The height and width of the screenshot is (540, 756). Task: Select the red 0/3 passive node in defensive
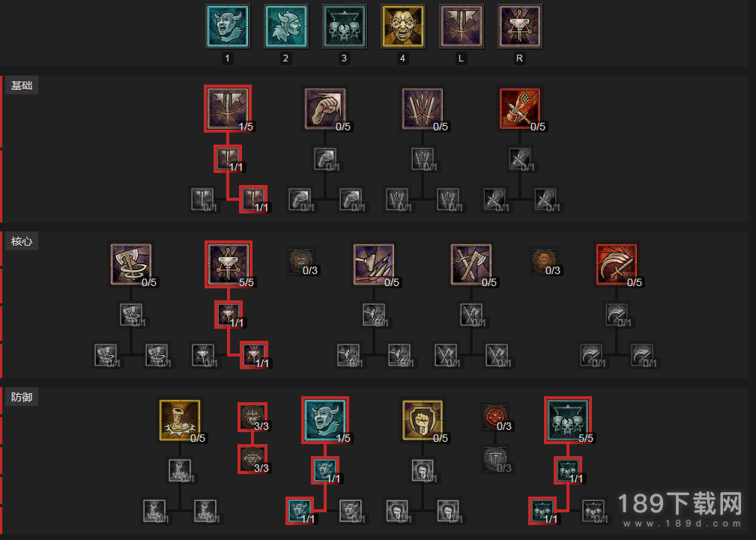click(x=495, y=417)
